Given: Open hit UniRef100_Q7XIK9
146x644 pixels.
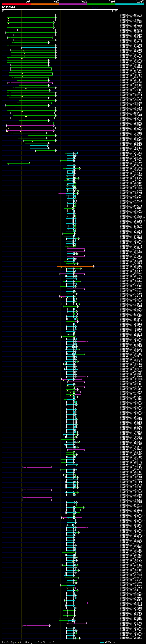Looking at the screenshot, I should pos(131,93).
